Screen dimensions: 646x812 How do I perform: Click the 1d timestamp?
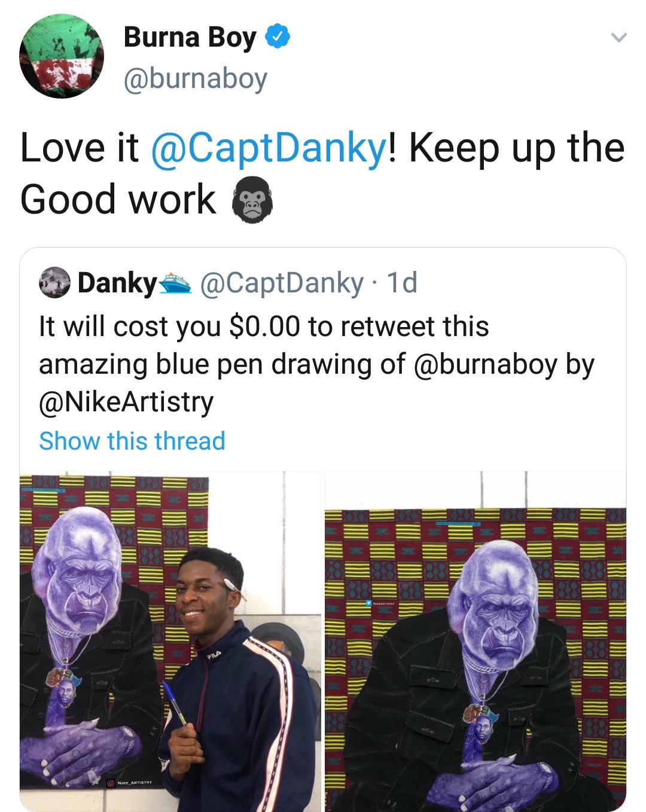(402, 283)
